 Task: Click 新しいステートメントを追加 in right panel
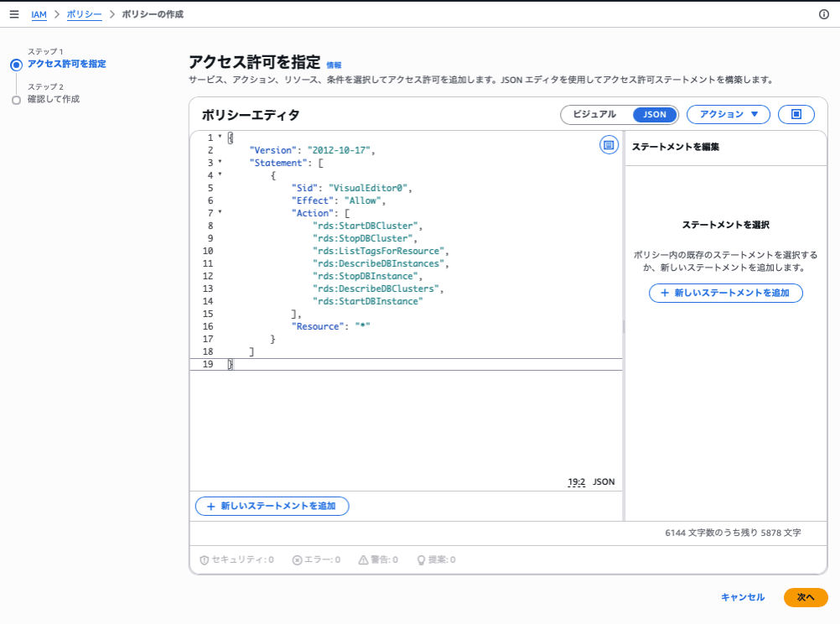(x=726, y=293)
